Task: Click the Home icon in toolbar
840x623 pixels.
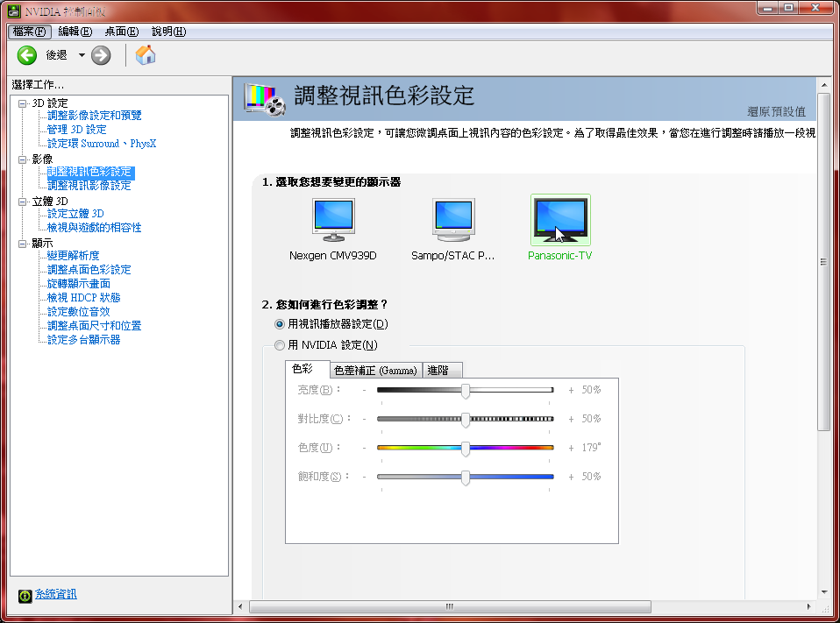Action: (x=146, y=55)
